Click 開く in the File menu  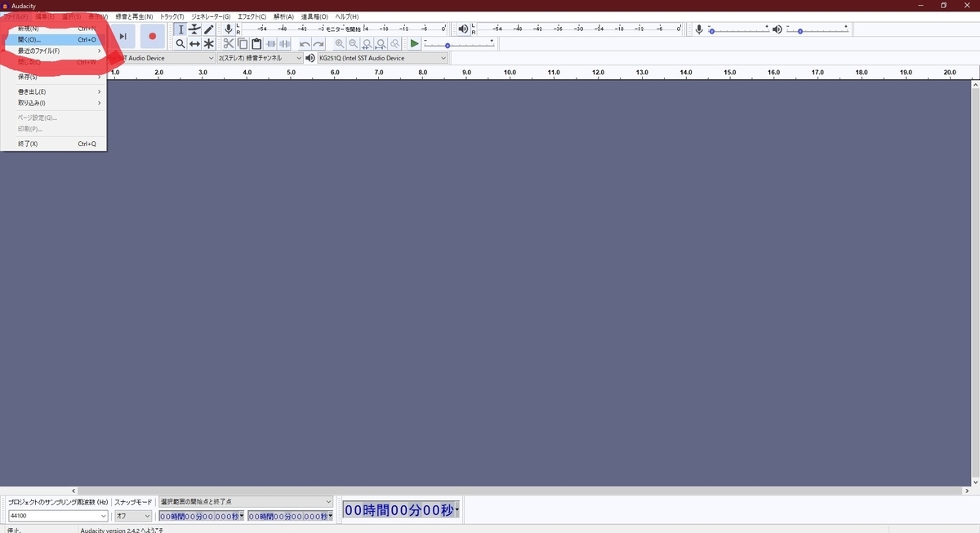[29, 38]
